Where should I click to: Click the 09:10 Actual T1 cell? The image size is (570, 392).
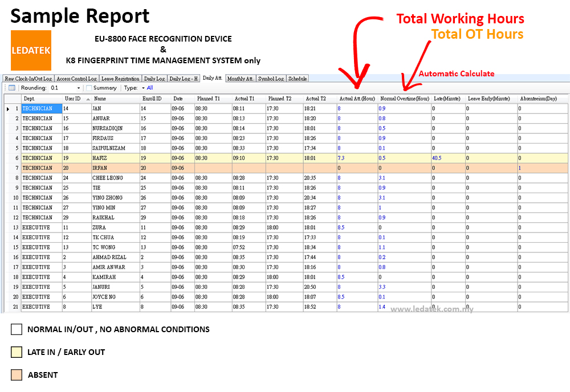(x=249, y=158)
